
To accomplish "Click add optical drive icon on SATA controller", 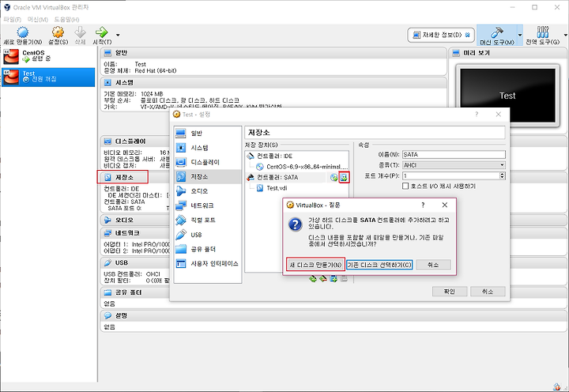I will coord(333,178).
